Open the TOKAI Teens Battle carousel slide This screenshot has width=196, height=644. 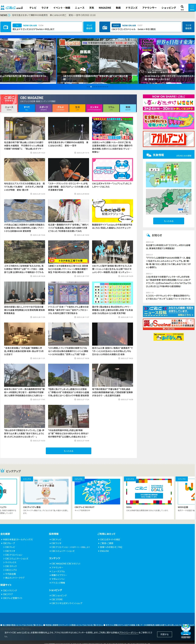(x=167, y=61)
